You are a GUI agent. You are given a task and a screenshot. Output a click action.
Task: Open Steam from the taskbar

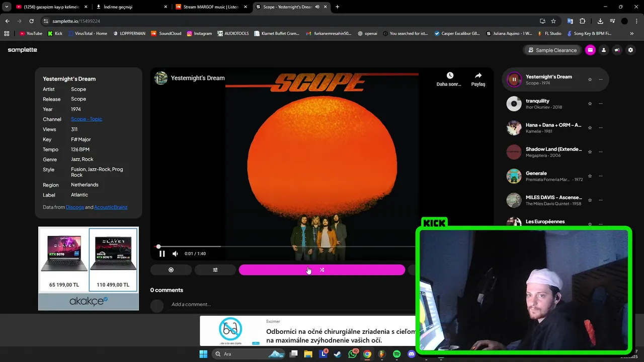click(338, 354)
